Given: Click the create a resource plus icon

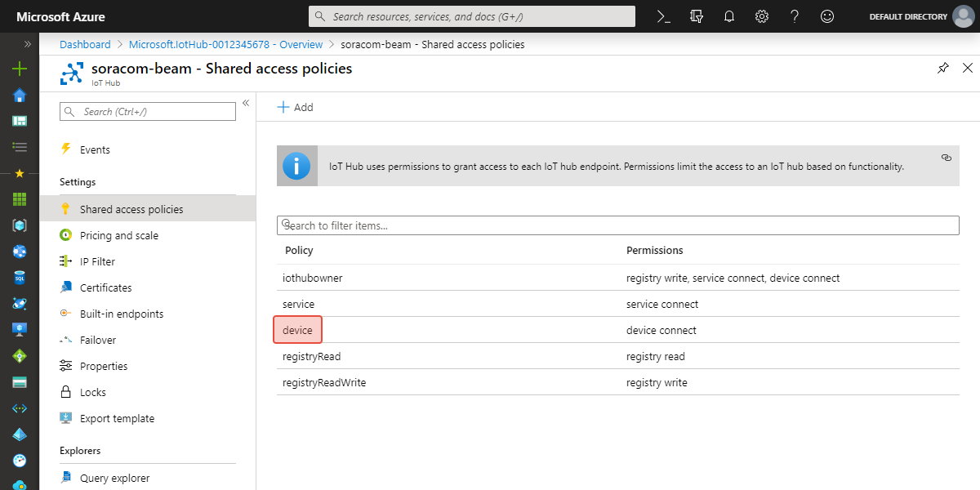Looking at the screenshot, I should tap(20, 69).
